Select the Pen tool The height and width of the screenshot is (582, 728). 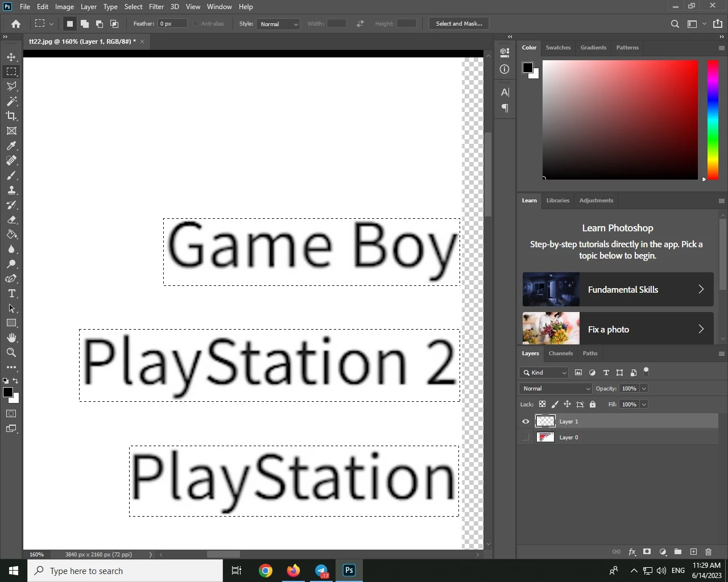11,278
